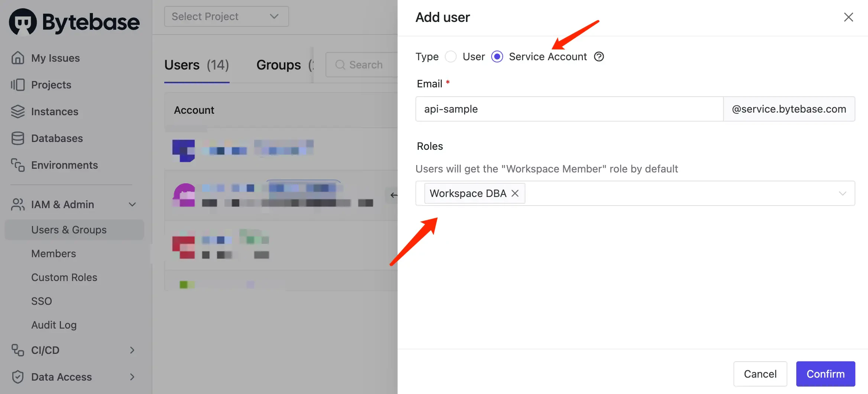This screenshot has width=868, height=394.
Task: Click the Email input field
Action: tap(569, 109)
